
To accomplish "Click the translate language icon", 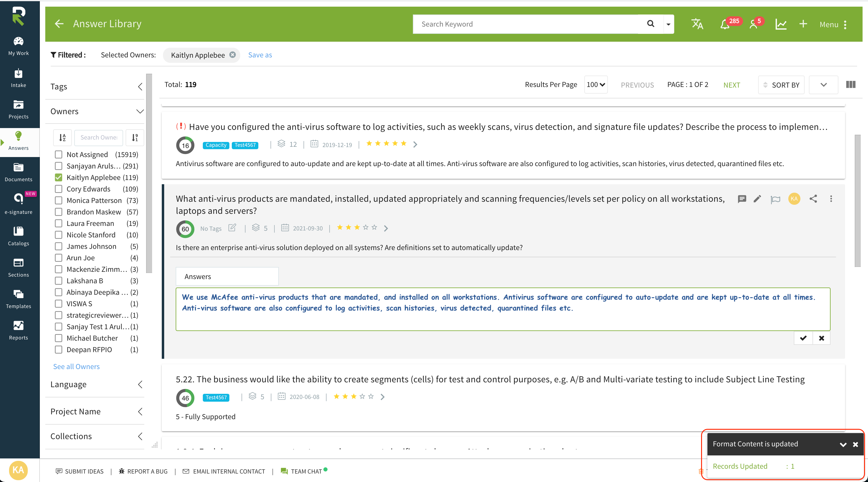I will point(697,24).
